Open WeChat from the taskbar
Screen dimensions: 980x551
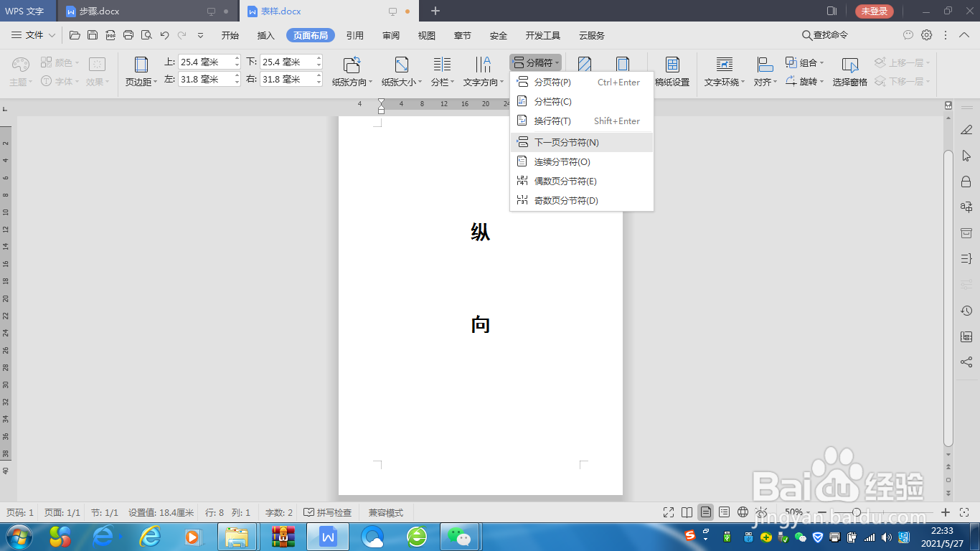tap(458, 537)
